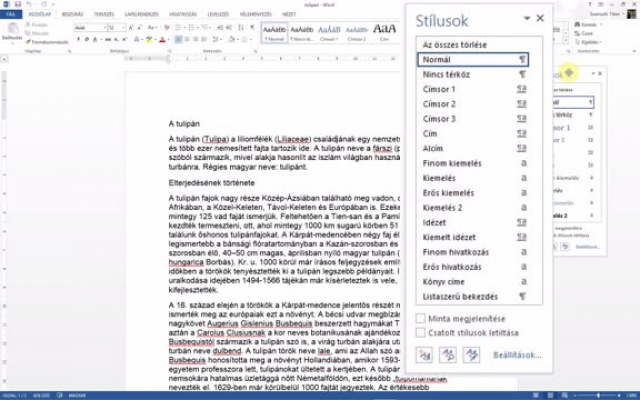Enable the Minta megjelenítése checkbox
Image resolution: width=640 pixels, height=400 pixels.
(420, 318)
